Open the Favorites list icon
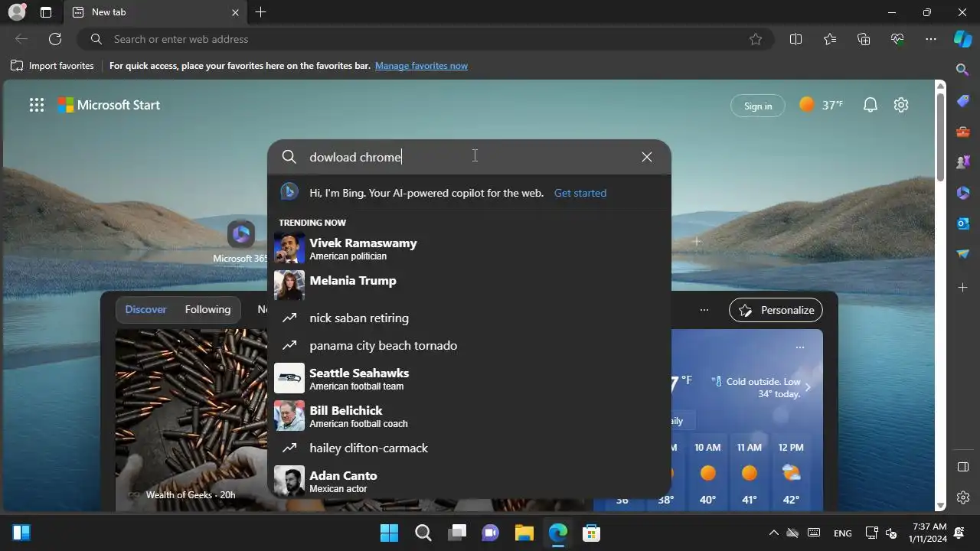Image resolution: width=980 pixels, height=551 pixels. pyautogui.click(x=830, y=39)
